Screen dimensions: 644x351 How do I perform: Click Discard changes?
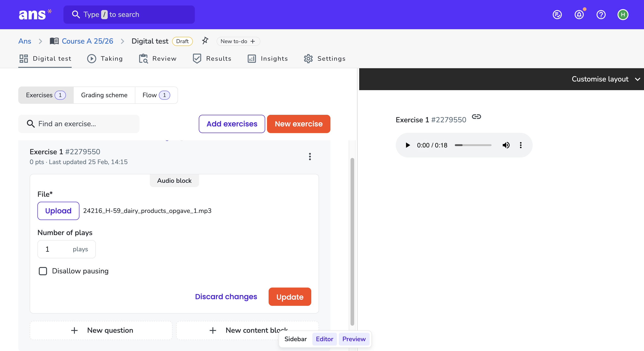[x=226, y=296]
